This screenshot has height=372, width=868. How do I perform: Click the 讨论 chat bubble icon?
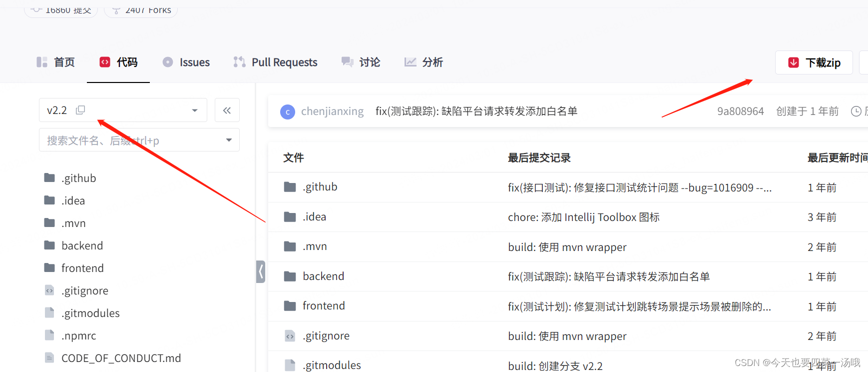tap(347, 62)
